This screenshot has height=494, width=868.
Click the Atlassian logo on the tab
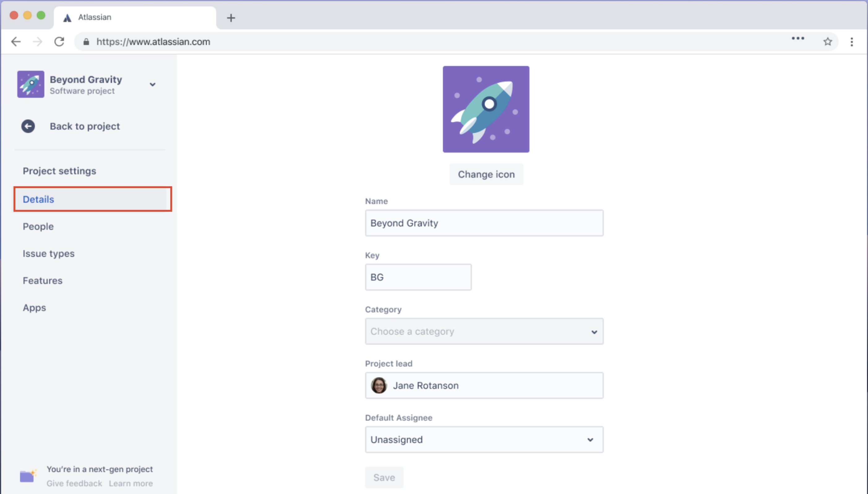coord(67,18)
